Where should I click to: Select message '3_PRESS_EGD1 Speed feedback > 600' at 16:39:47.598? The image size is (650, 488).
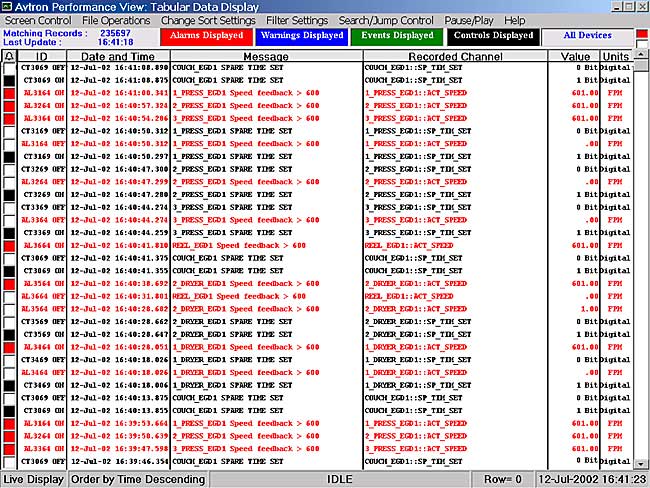(x=245, y=449)
